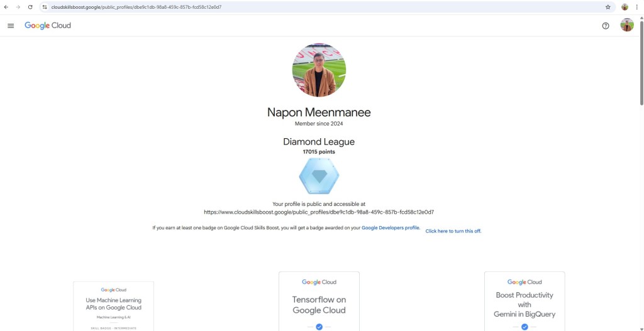Click the browser forward arrow
Viewport: 644px width, 331px height.
tap(18, 7)
